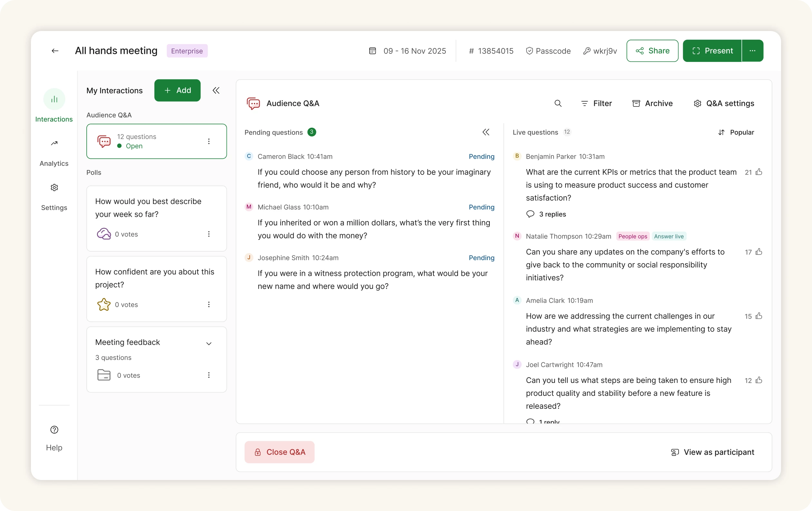Open the Filter menu
This screenshot has height=511, width=812.
[x=596, y=103]
